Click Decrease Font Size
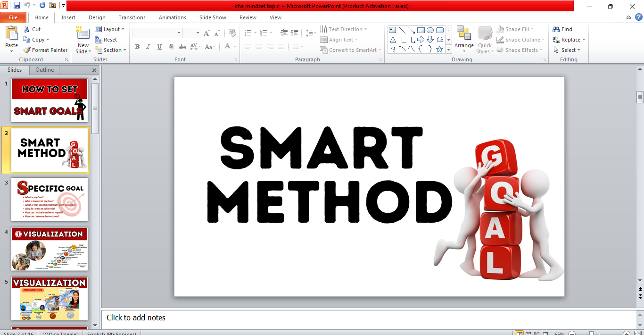The width and height of the screenshot is (644, 335). [217, 33]
